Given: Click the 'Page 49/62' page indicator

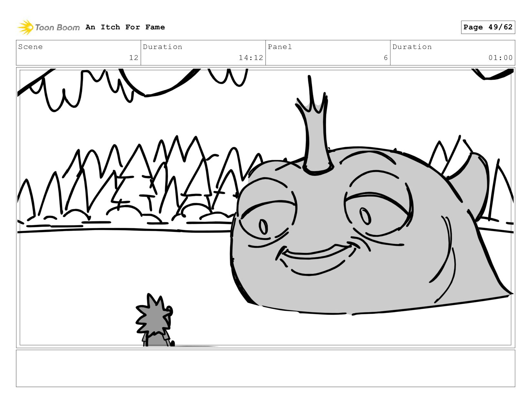Looking at the screenshot, I should coord(488,27).
